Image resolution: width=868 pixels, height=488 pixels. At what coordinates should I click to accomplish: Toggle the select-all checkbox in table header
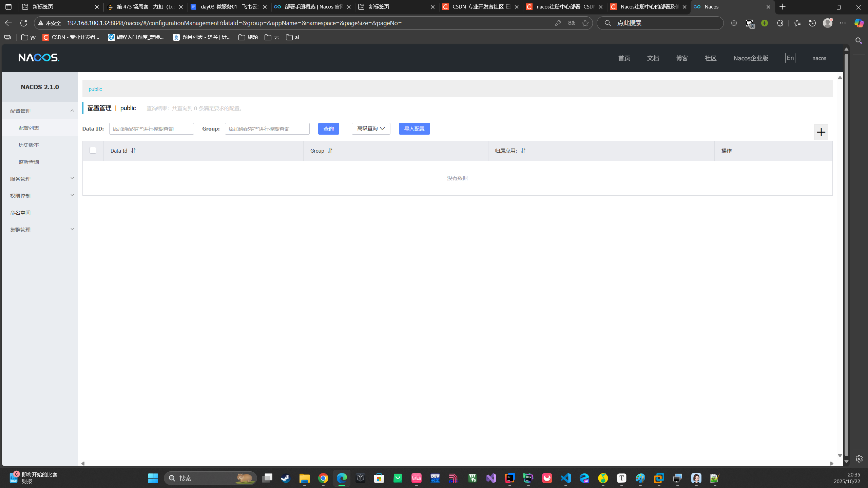[93, 150]
